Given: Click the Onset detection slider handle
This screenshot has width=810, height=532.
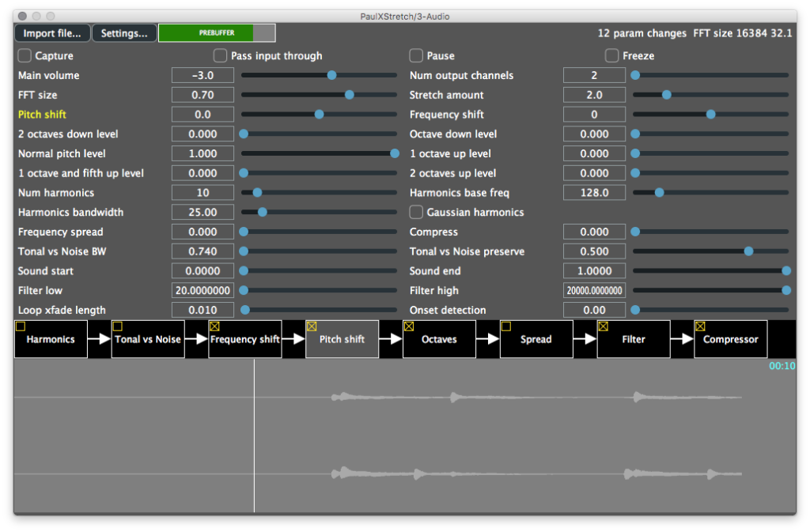Looking at the screenshot, I should (635, 310).
